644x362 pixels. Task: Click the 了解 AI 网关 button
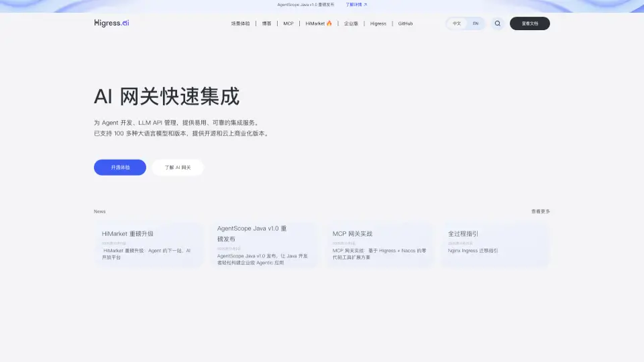click(177, 168)
